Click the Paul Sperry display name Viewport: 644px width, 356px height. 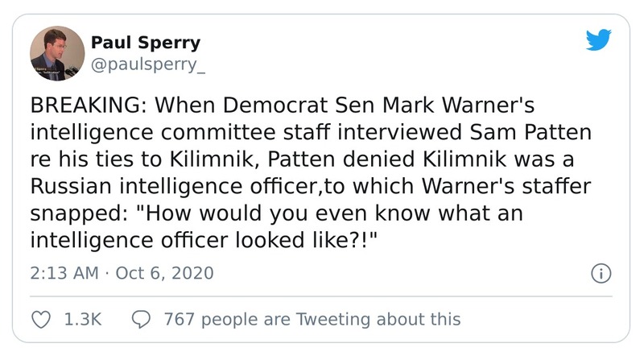[146, 43]
